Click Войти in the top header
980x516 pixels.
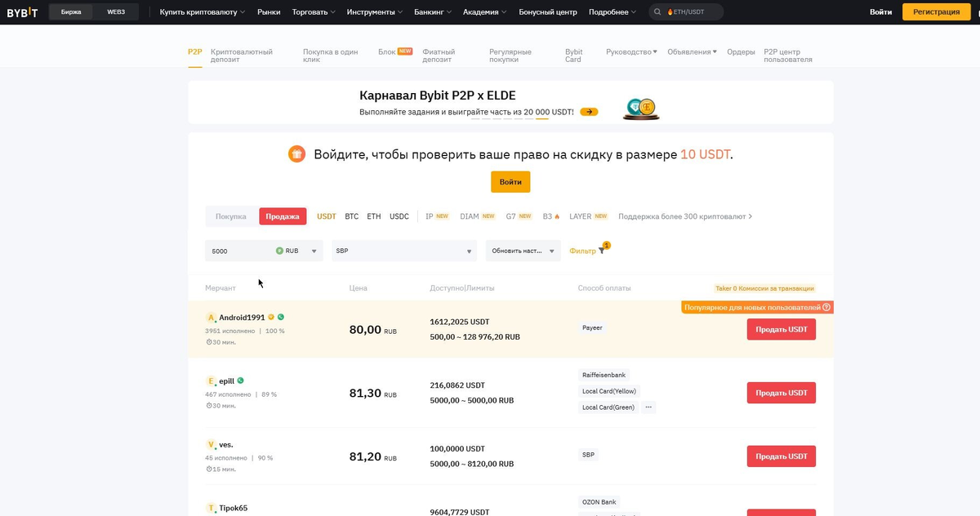(x=880, y=12)
